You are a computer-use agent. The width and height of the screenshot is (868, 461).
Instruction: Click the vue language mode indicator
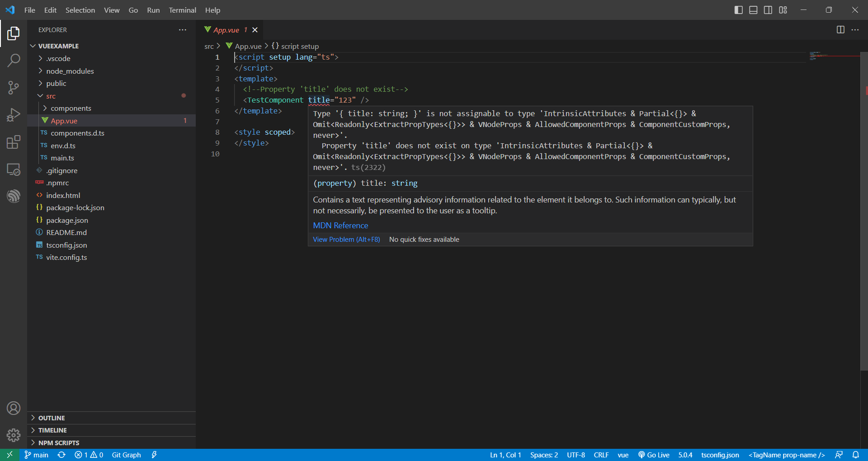click(x=623, y=455)
